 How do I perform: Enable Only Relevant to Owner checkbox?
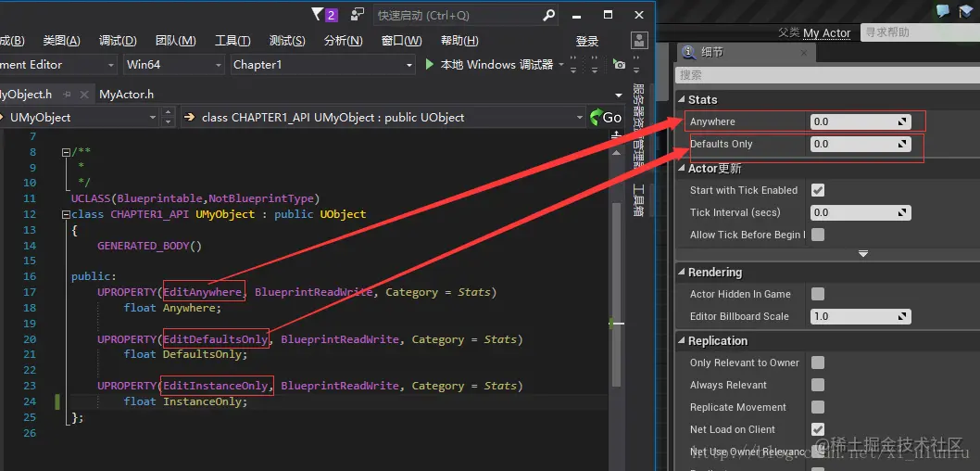818,363
